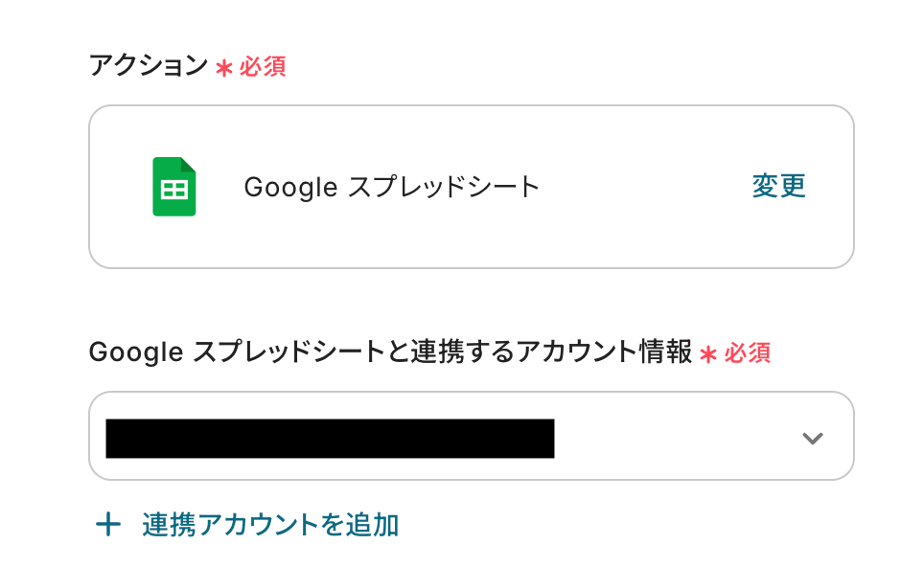924x567 pixels.
Task: Click the 必須 badge beside account info label
Action: click(x=748, y=353)
